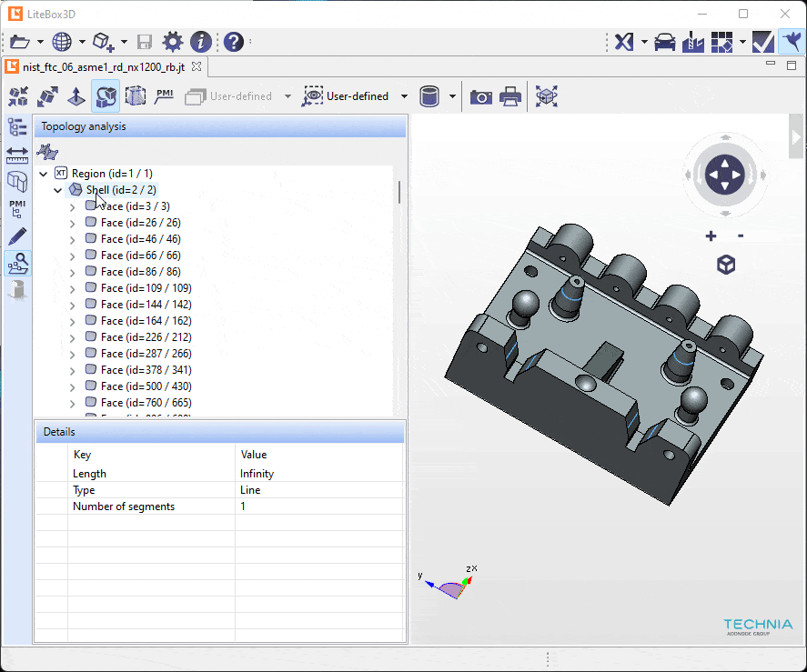Click the info icon
Viewport: 807px width, 672px height.
[201, 42]
